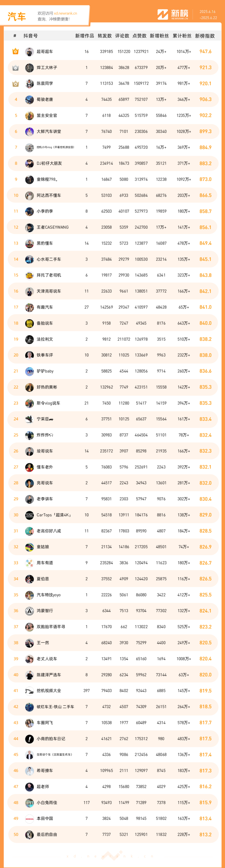Select the 备胎说车 yellow avatar
The height and width of the screenshot is (868, 225).
point(29,323)
